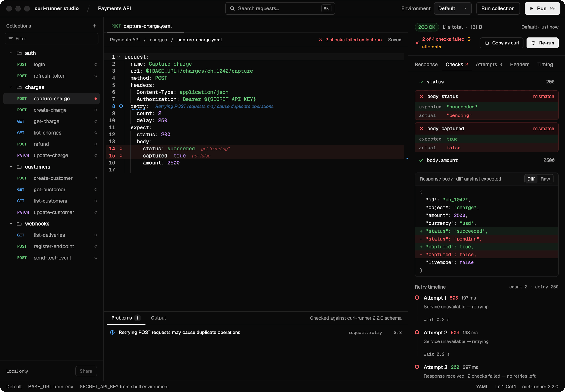This screenshot has width=565, height=392.
Task: Open the Environment Default dropdown
Action: point(452,8)
